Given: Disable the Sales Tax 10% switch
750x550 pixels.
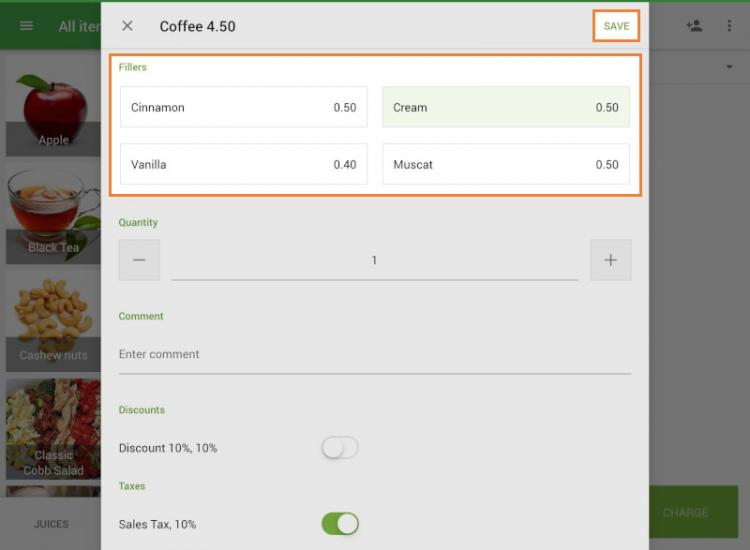Looking at the screenshot, I should (340, 524).
